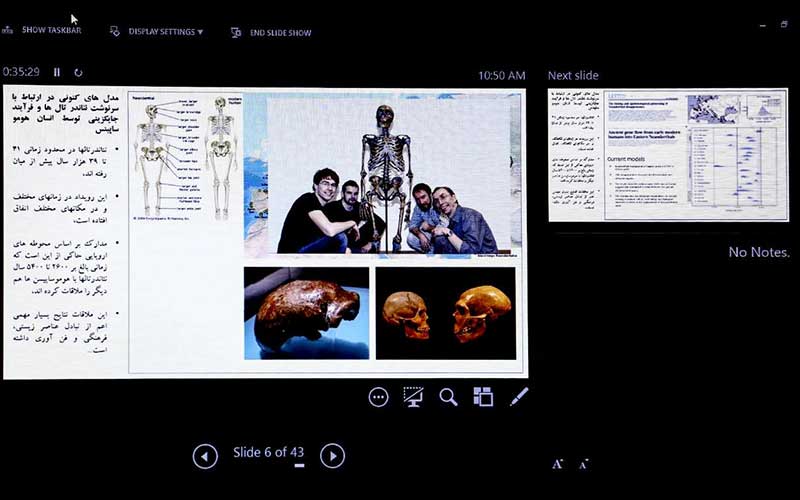Viewport: 800px width, 500px height.
Task: Click the next slide preview thumbnail
Action: [x=668, y=155]
